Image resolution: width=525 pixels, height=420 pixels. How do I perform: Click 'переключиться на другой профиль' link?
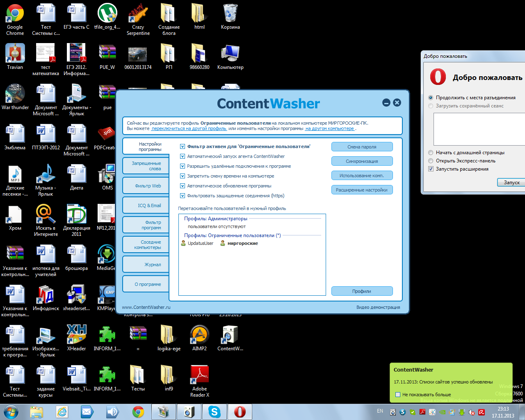[189, 128]
